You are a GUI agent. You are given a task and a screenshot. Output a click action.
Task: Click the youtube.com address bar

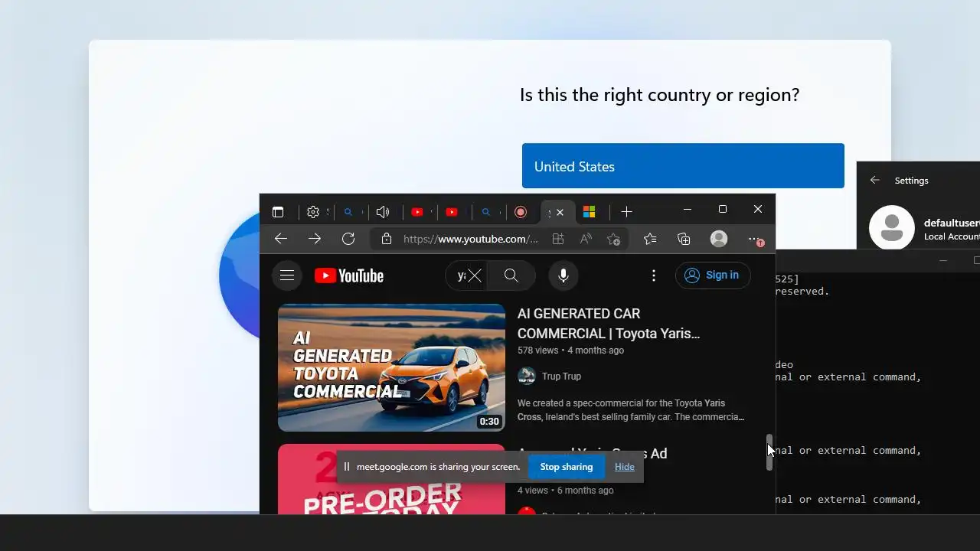470,239
